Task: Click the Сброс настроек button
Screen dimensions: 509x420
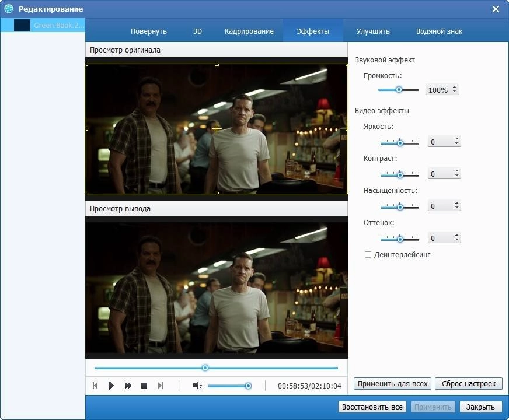Action: (x=468, y=384)
